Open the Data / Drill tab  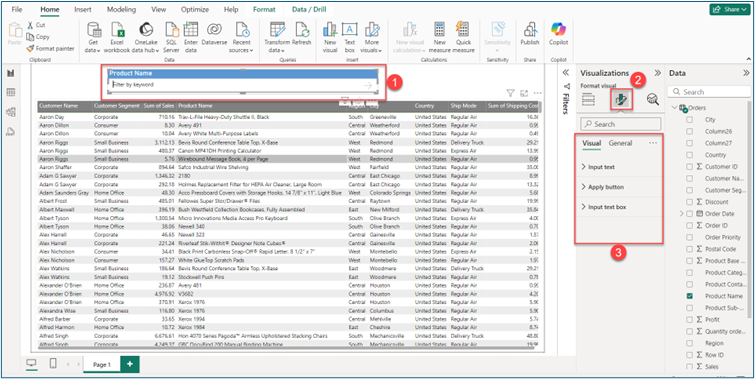pos(308,10)
